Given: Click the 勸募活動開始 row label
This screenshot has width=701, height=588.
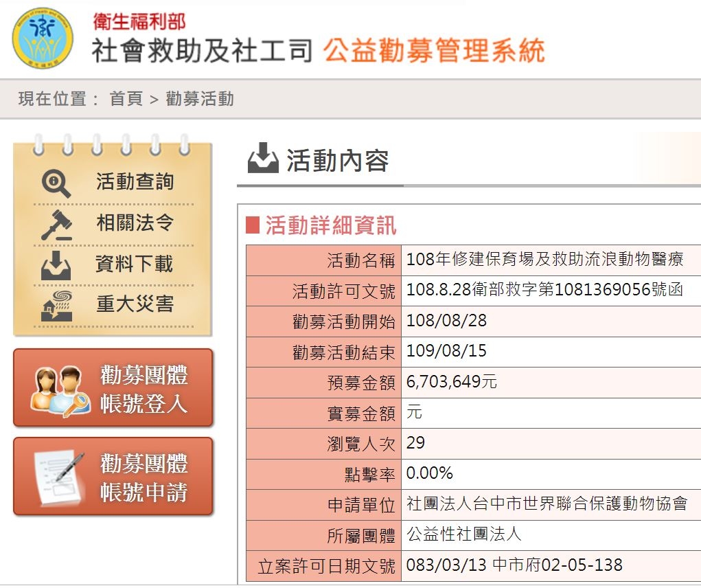Looking at the screenshot, I should click(x=344, y=321).
